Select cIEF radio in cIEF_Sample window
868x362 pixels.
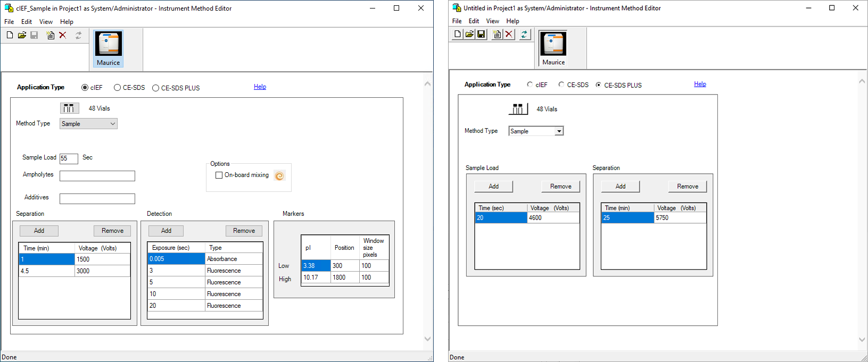(x=85, y=88)
